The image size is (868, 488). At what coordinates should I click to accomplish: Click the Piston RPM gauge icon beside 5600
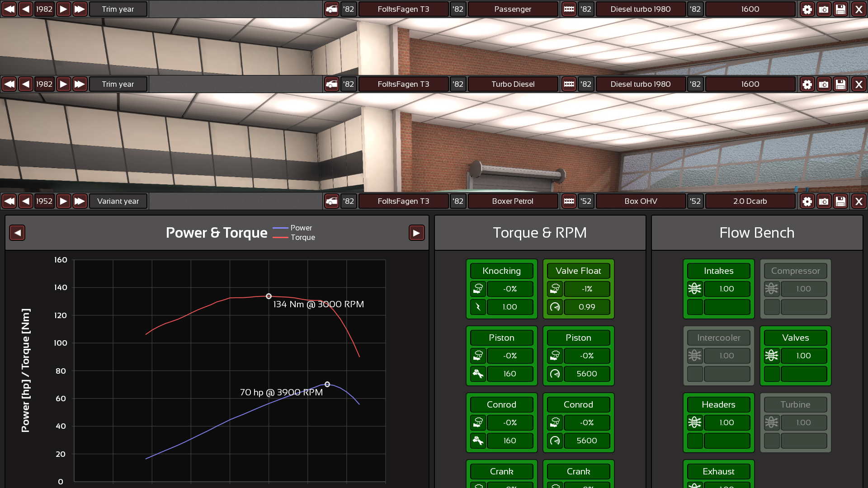[x=555, y=374]
